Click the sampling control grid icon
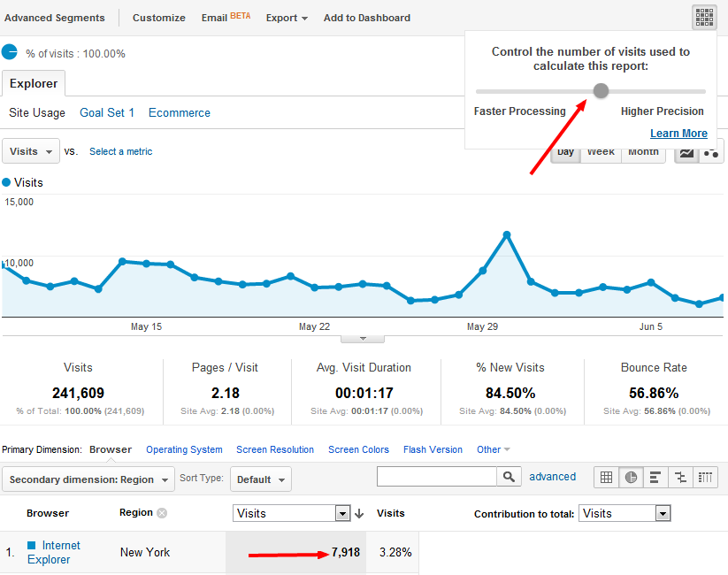 [704, 17]
